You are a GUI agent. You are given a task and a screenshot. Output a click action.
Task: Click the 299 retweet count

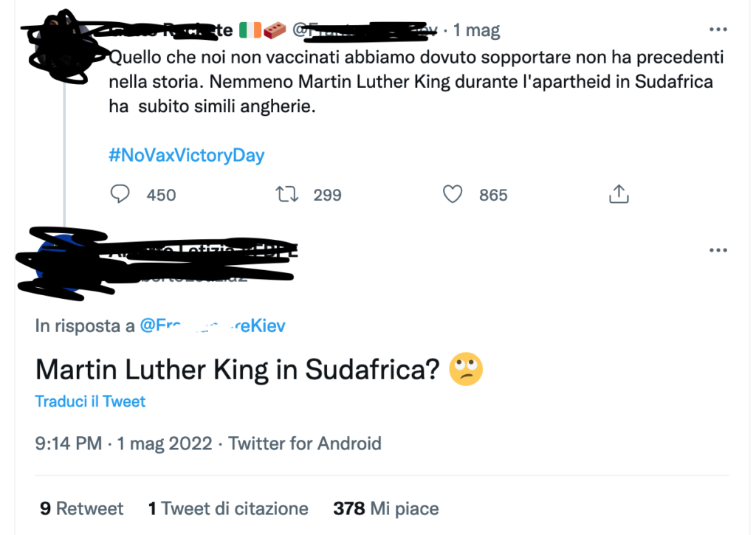click(x=327, y=195)
